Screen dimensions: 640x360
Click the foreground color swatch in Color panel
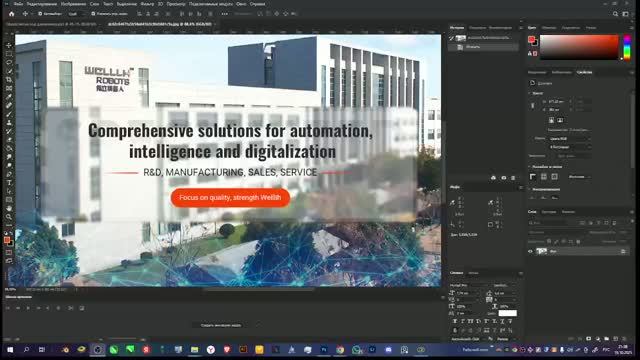(x=531, y=40)
